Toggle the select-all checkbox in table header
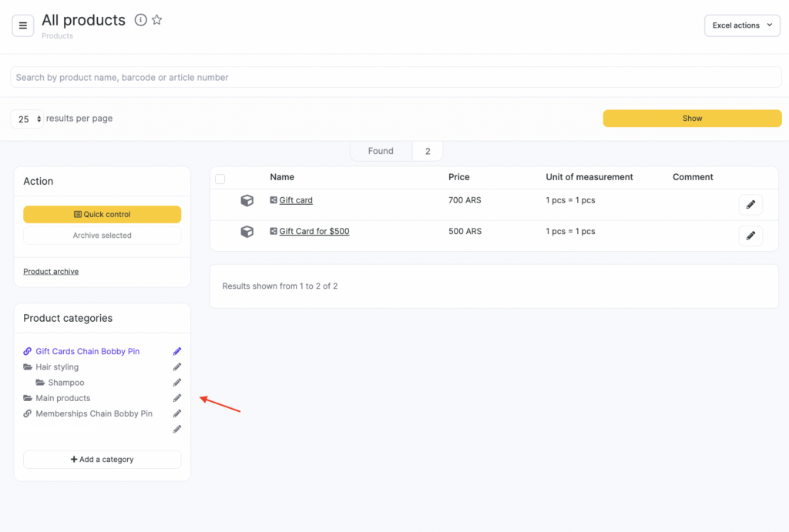Screen dimensions: 789x532 click(220, 179)
